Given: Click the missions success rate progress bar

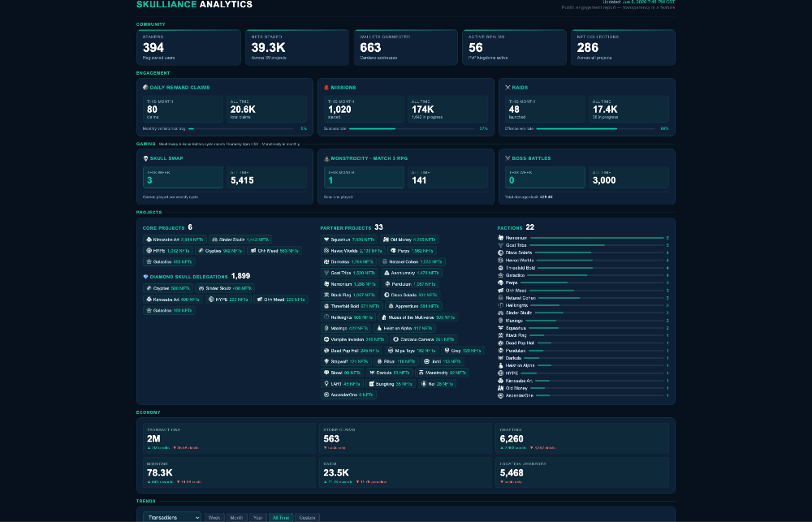Looking at the screenshot, I should tap(412, 128).
